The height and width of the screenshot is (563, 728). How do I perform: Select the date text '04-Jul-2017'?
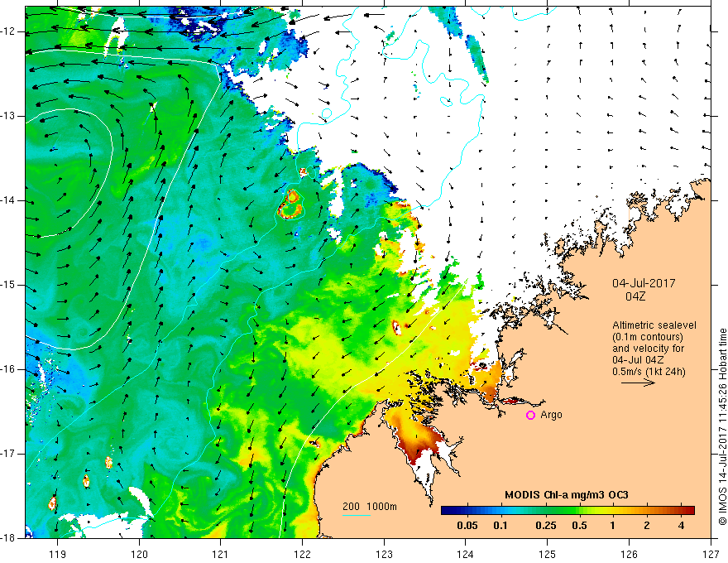click(x=644, y=283)
